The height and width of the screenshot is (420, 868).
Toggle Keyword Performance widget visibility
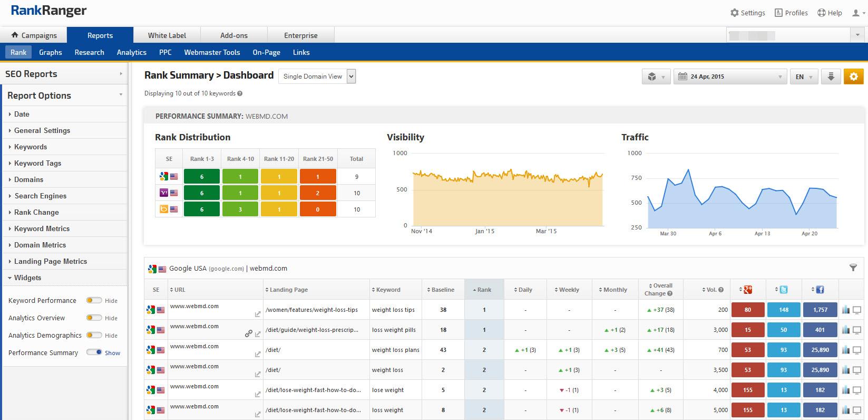[94, 300]
